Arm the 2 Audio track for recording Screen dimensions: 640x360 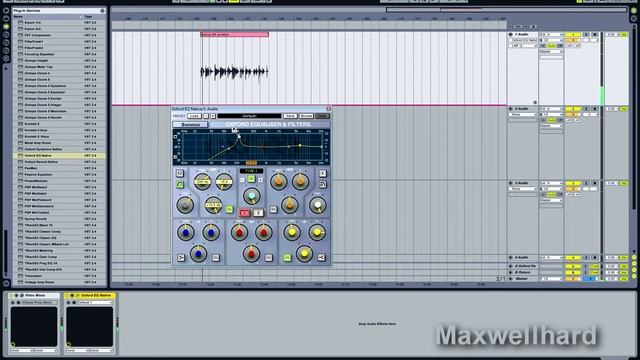click(x=595, y=109)
